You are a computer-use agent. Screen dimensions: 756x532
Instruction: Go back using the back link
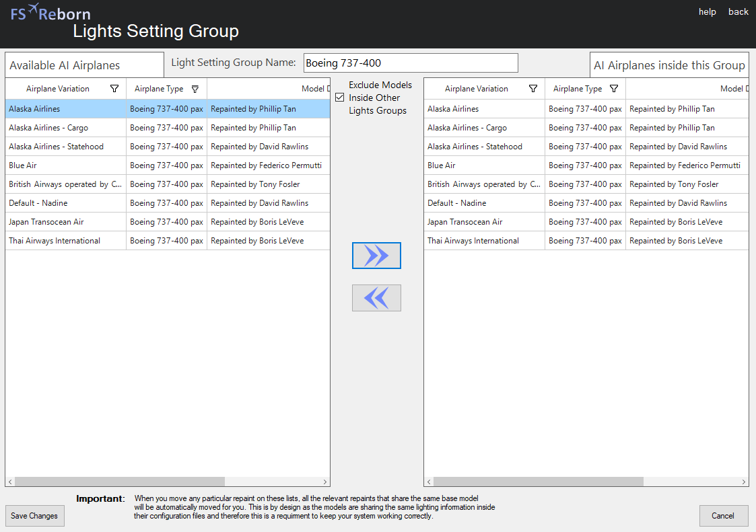[738, 11]
